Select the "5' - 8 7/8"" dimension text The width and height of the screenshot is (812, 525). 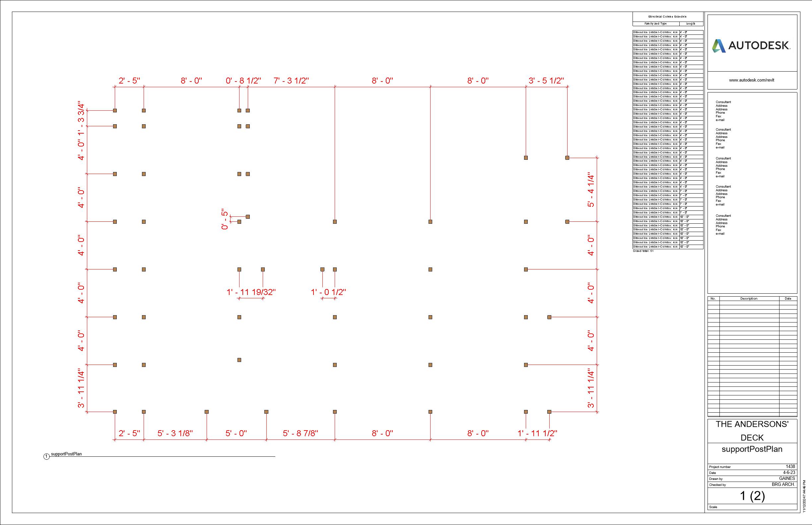(x=300, y=433)
